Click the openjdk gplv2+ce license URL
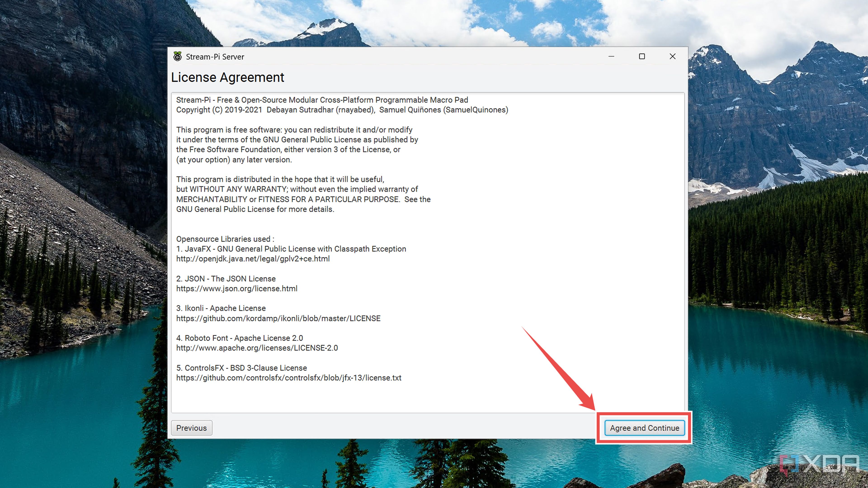868x488 pixels. pos(253,259)
